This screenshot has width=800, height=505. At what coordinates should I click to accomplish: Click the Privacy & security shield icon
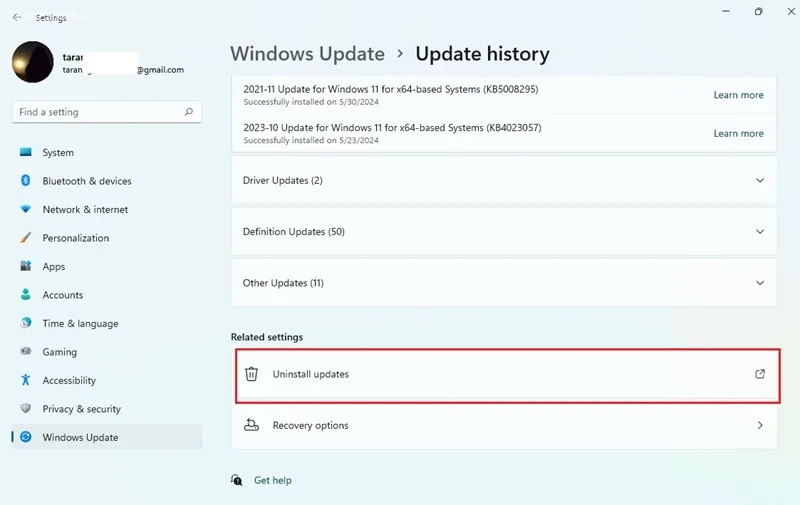(x=26, y=408)
